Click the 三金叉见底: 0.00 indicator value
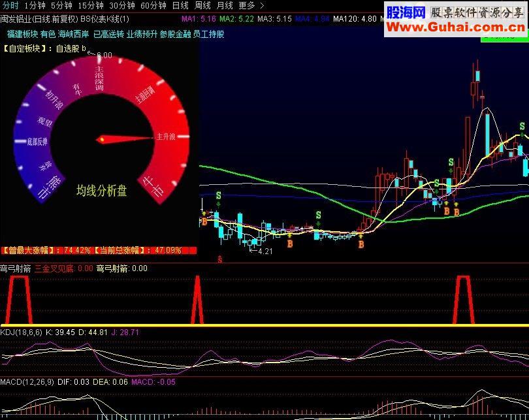This screenshot has height=420, width=529. 64,268
